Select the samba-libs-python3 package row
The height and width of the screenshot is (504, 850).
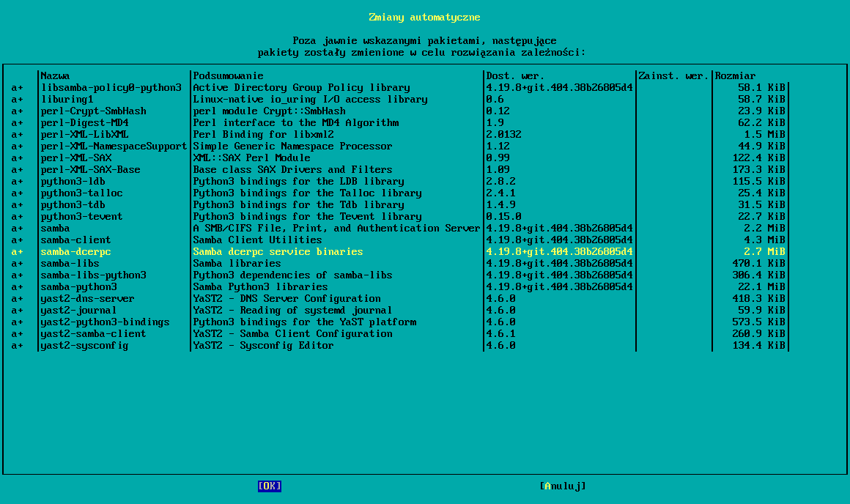click(399, 275)
